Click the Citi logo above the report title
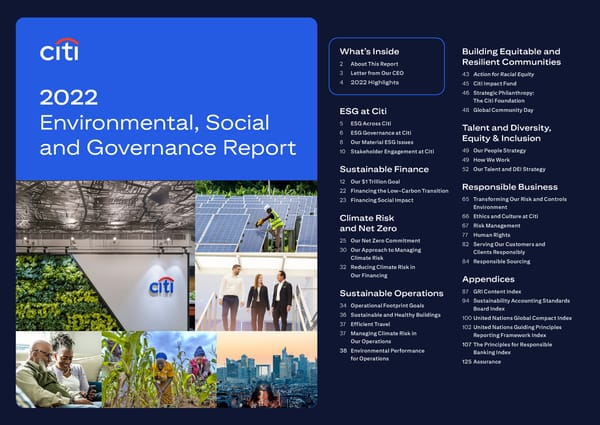 click(x=59, y=50)
